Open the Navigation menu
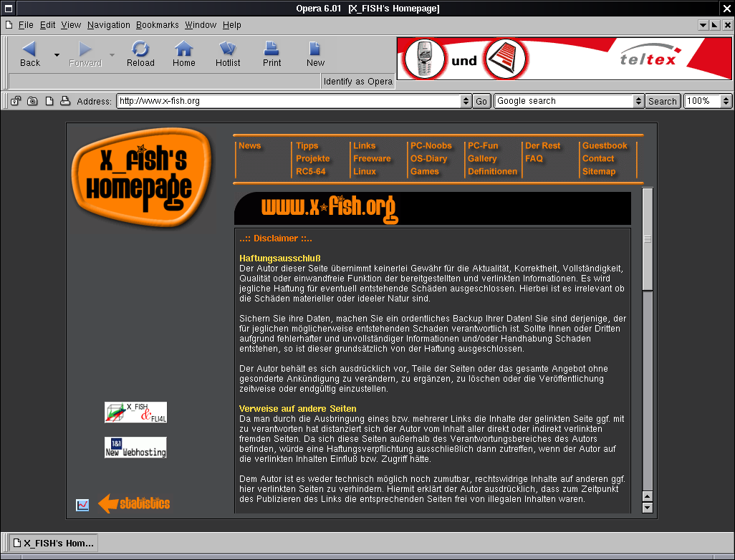 click(x=108, y=24)
